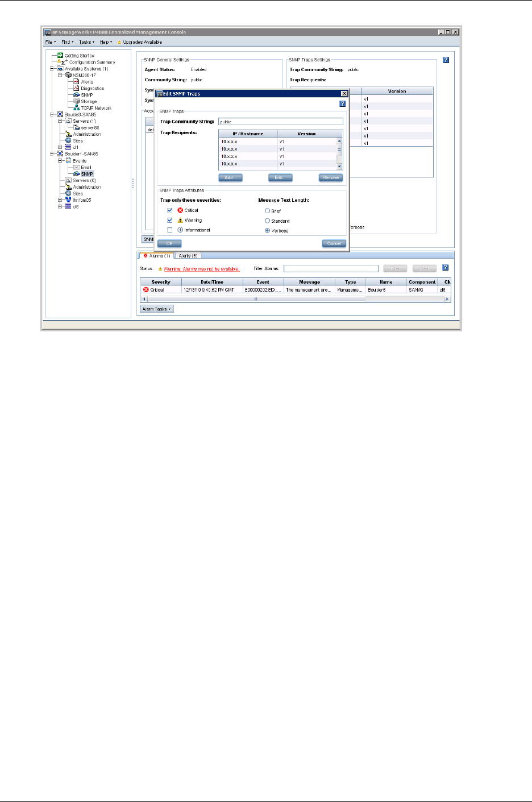This screenshot has width=532, height=802.
Task: Open the Help menu
Action: 105,42
